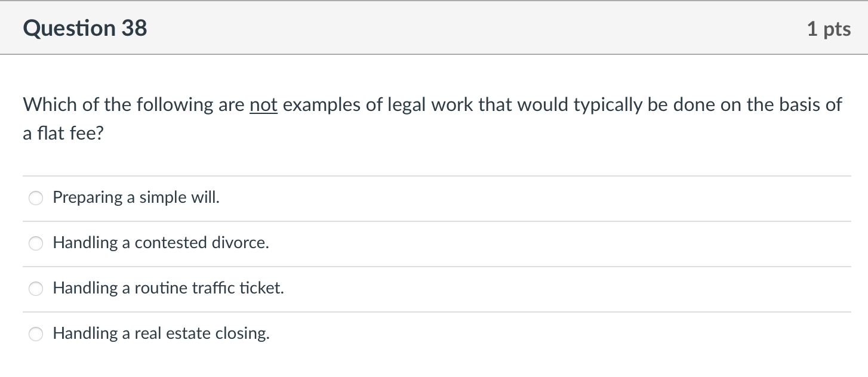868x377 pixels.
Task: Select the 'Preparing a simple will' radio button
Action: click(35, 197)
